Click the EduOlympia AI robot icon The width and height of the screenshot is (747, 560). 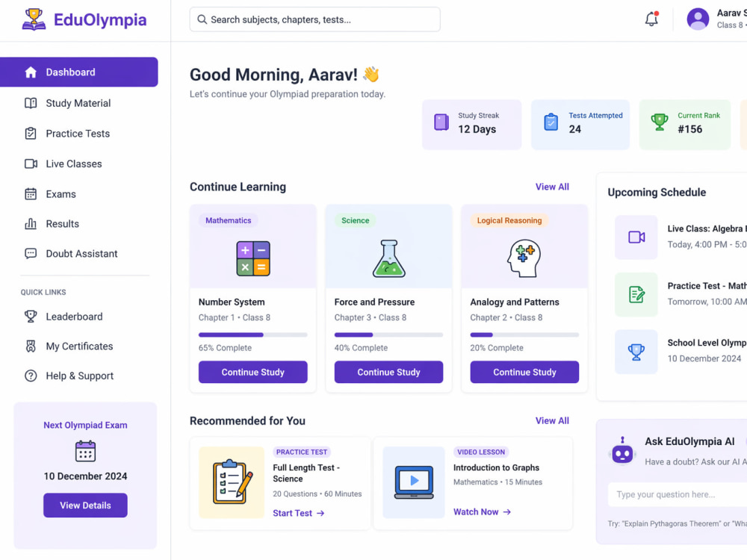point(622,450)
